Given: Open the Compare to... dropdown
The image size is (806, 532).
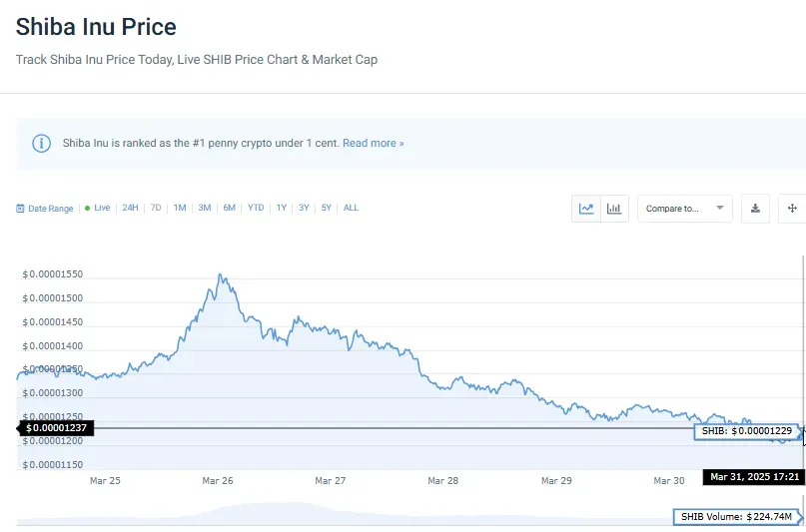Looking at the screenshot, I should click(685, 209).
